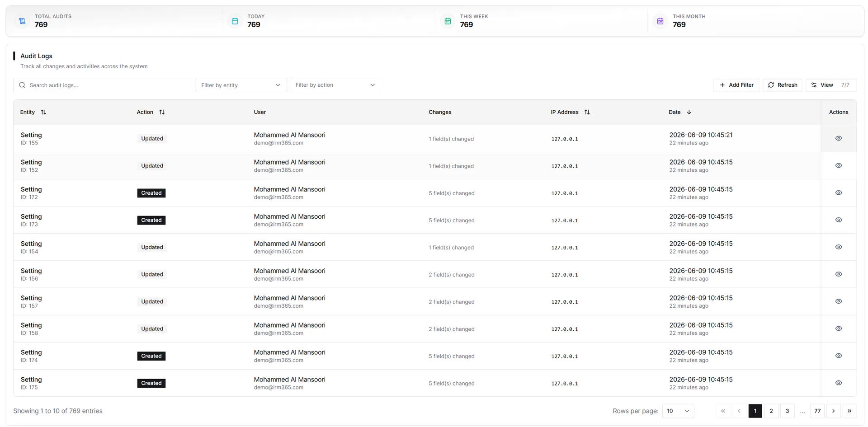Image resolution: width=868 pixels, height=427 pixels.
Task: Click Add Filter button
Action: (736, 85)
